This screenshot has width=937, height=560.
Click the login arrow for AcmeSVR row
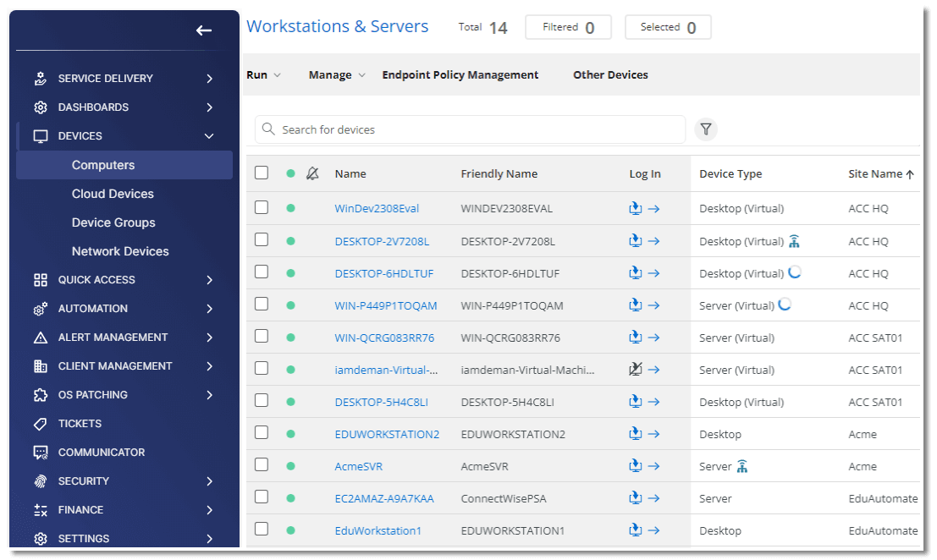tap(653, 466)
